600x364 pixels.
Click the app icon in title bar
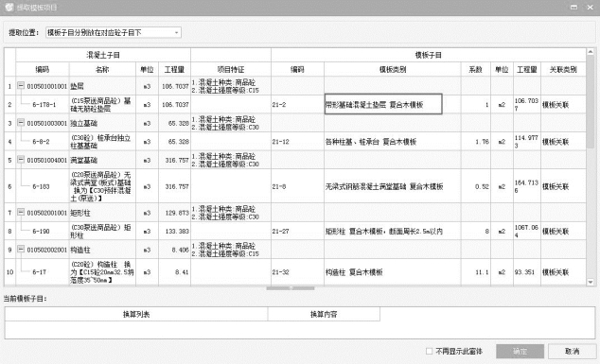[9, 7]
